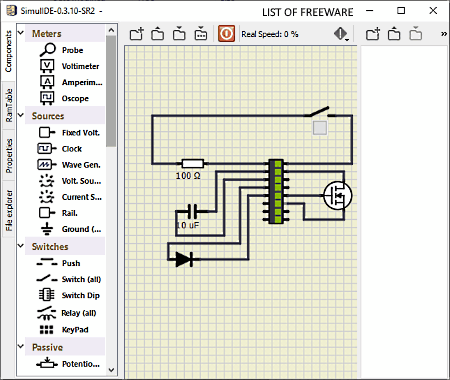Click the 10 uF capacitor label
This screenshot has height=380, width=450.
(x=188, y=225)
